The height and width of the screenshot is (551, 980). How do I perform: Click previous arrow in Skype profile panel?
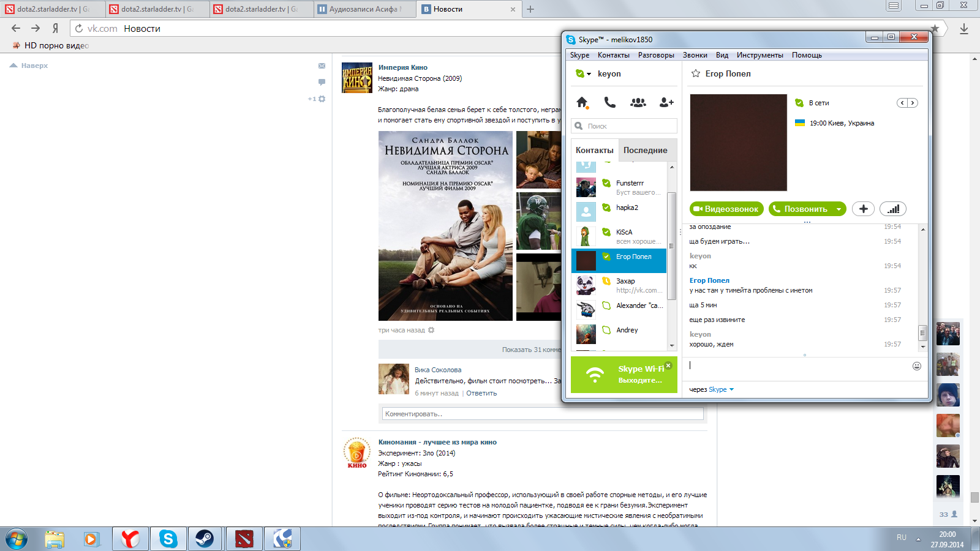(902, 103)
